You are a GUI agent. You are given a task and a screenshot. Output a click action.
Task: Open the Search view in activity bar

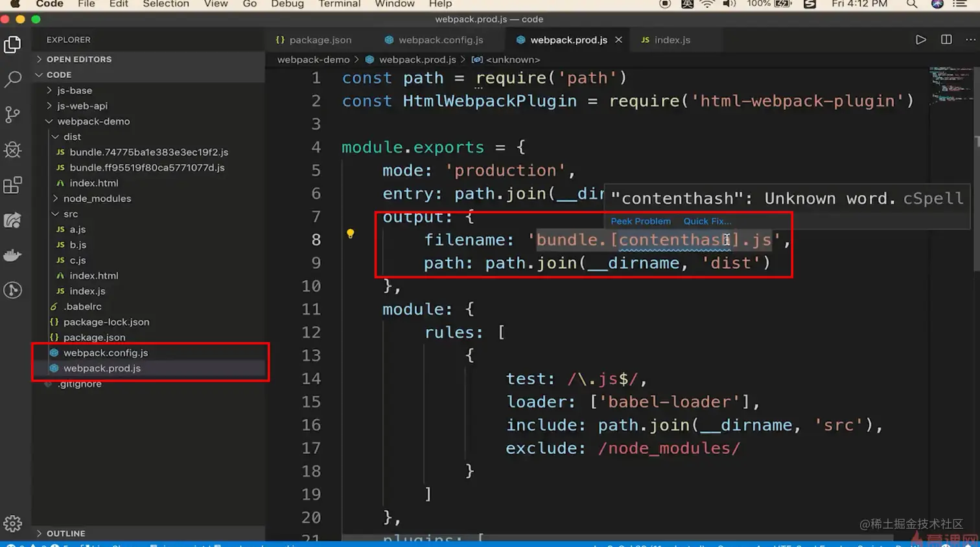(12, 79)
